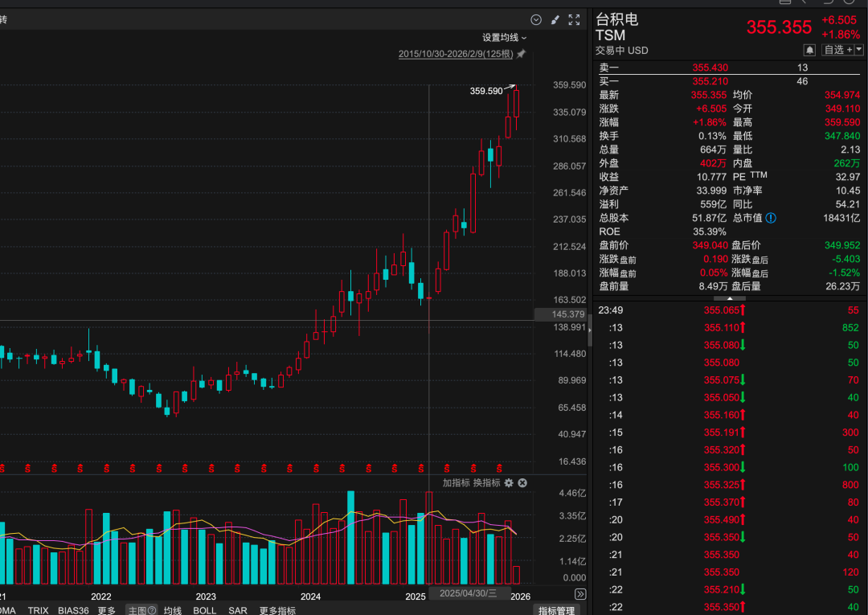Viewport: 868px width, 615px height.
Task: Open 更多指标 for more overlays
Action: point(277,610)
